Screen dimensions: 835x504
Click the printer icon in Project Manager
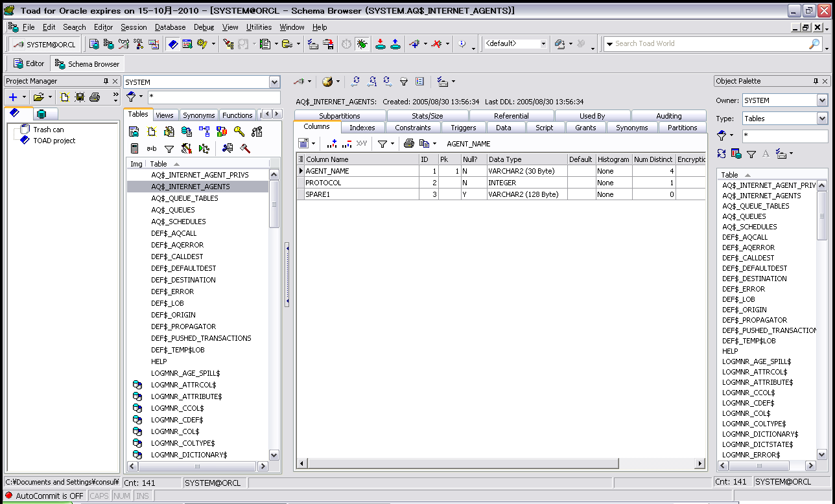pos(95,97)
